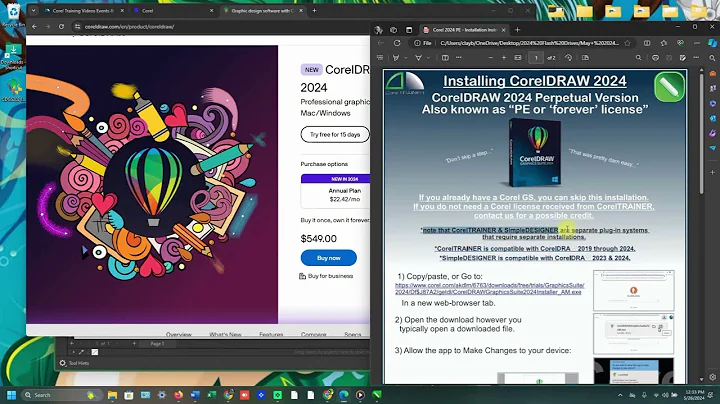Screen dimensions: 720x404
Task: Open the Overview section tab on the Corel page
Action: 179,334
